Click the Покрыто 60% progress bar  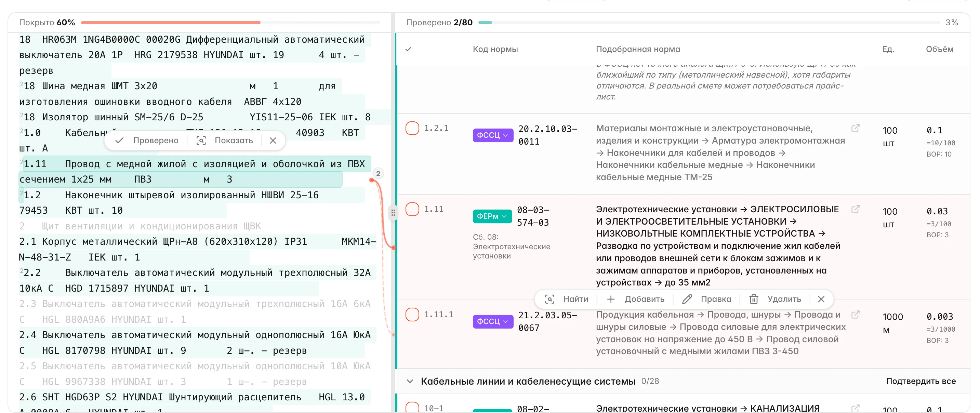click(171, 23)
